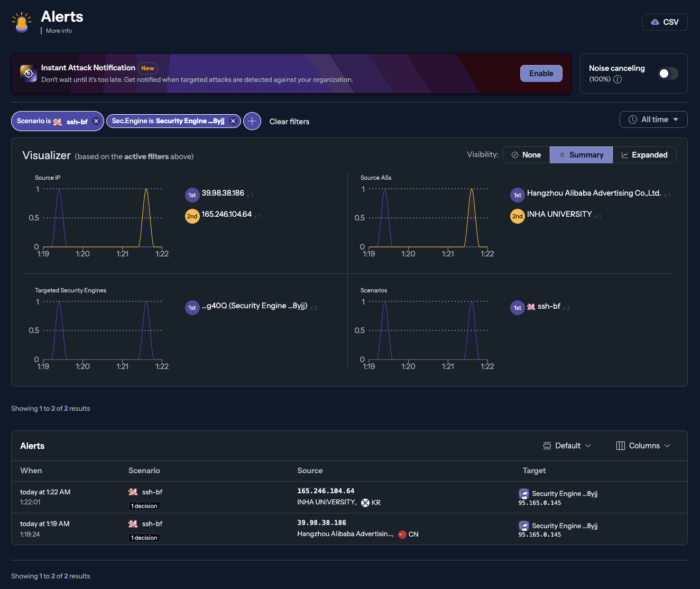Screen dimensions: 700x589
Task: Select the Summary visibility tab
Action: click(x=581, y=154)
